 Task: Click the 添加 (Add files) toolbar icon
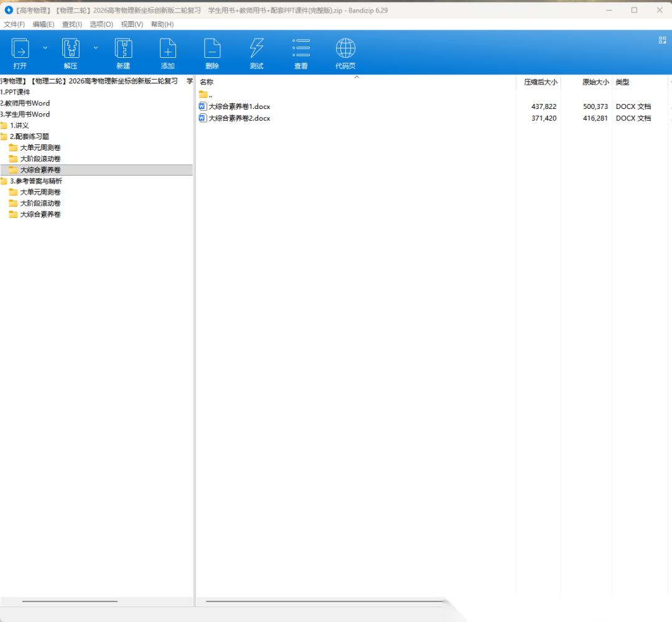point(167,49)
